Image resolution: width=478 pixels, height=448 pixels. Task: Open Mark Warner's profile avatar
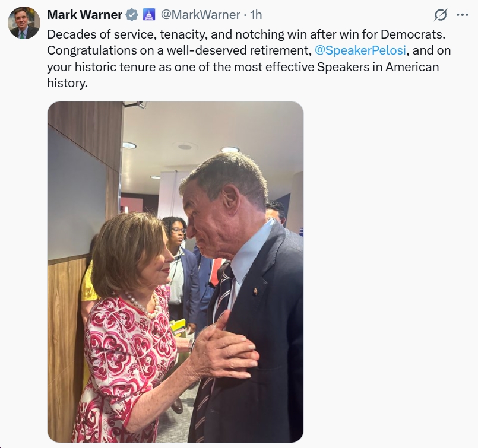click(x=24, y=23)
